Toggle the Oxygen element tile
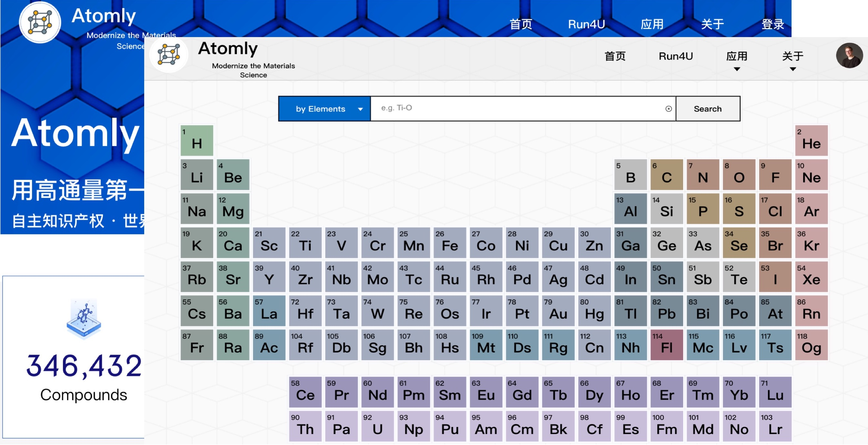Image resolution: width=868 pixels, height=445 pixels. click(x=739, y=174)
